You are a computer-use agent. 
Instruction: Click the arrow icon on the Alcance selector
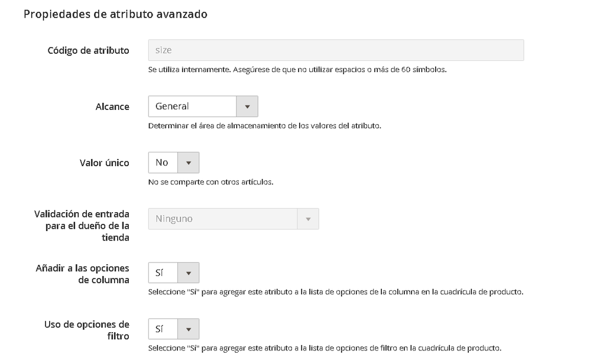tap(247, 106)
